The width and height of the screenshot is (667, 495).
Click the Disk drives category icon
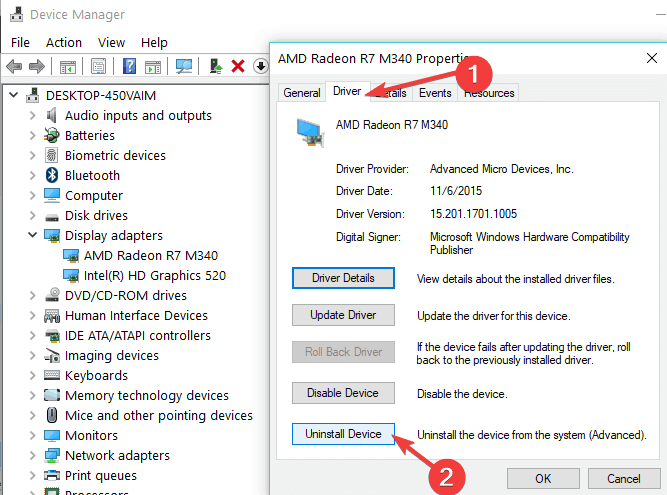click(x=52, y=217)
